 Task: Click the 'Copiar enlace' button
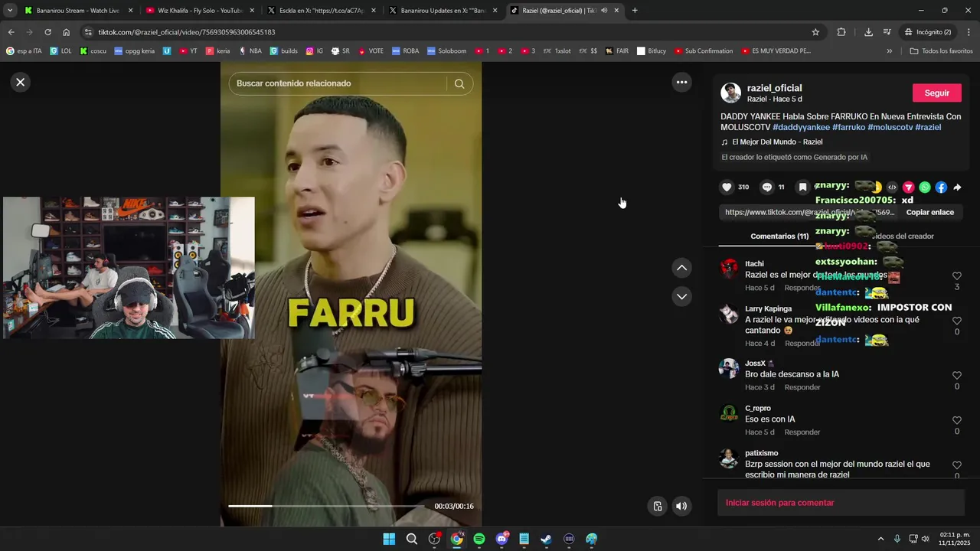coord(929,212)
